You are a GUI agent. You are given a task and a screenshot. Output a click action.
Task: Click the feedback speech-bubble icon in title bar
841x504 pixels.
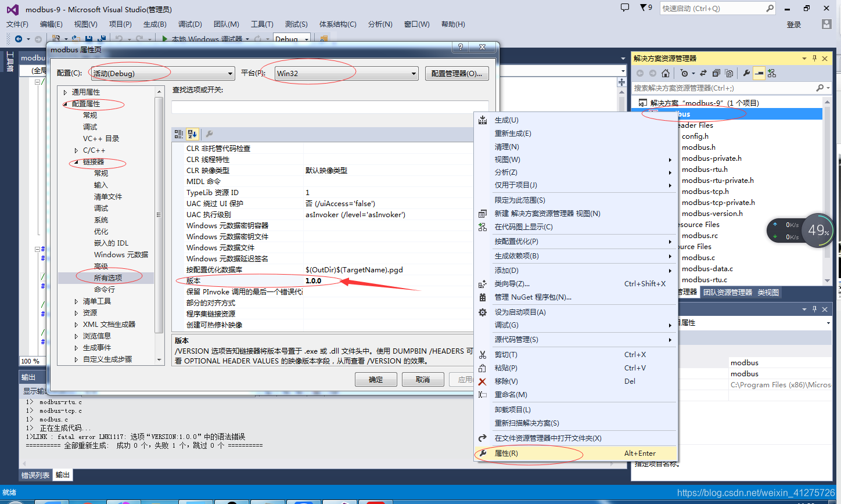pyautogui.click(x=625, y=8)
